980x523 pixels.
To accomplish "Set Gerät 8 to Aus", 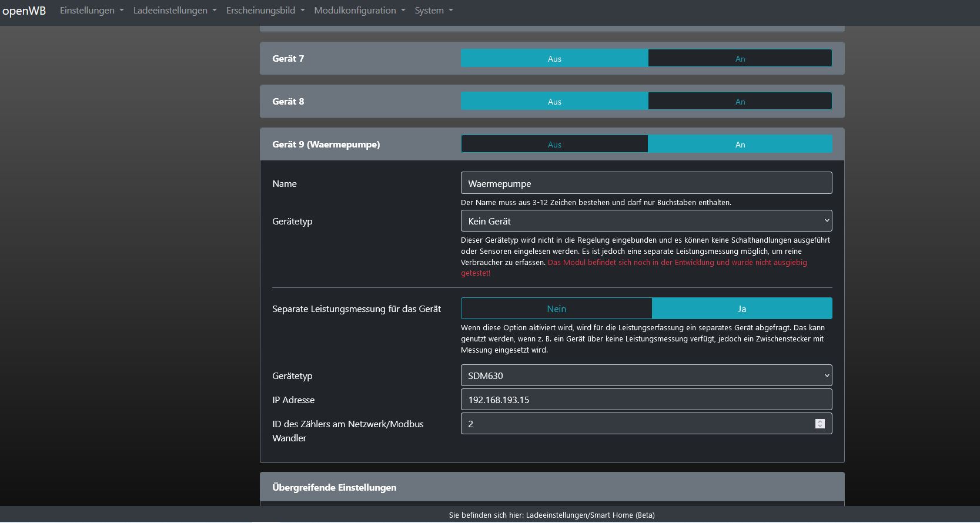I will [554, 102].
